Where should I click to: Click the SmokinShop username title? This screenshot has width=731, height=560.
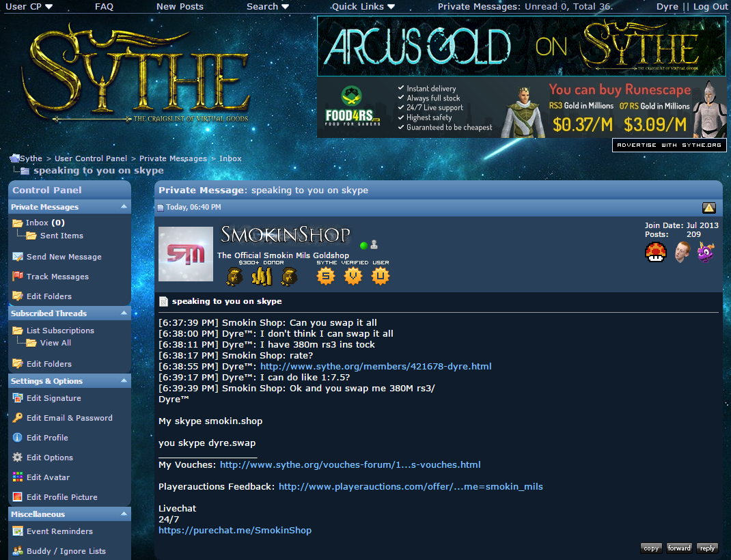click(x=286, y=234)
